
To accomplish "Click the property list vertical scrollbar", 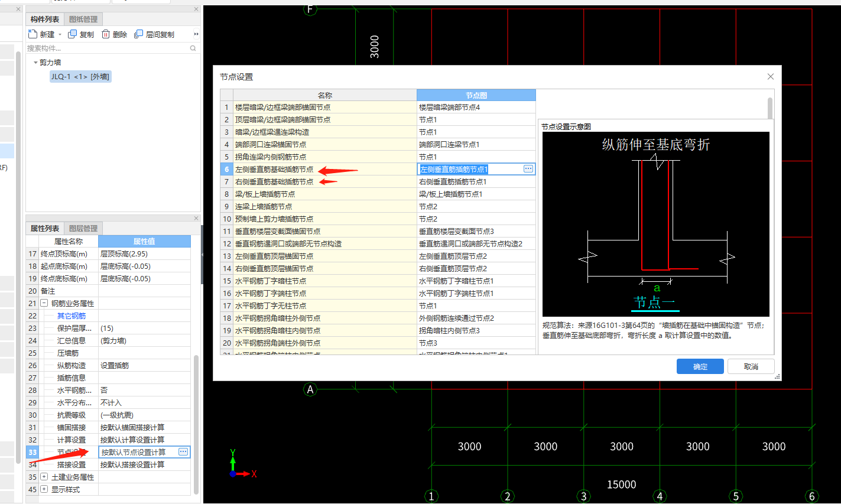I will click(x=196, y=424).
